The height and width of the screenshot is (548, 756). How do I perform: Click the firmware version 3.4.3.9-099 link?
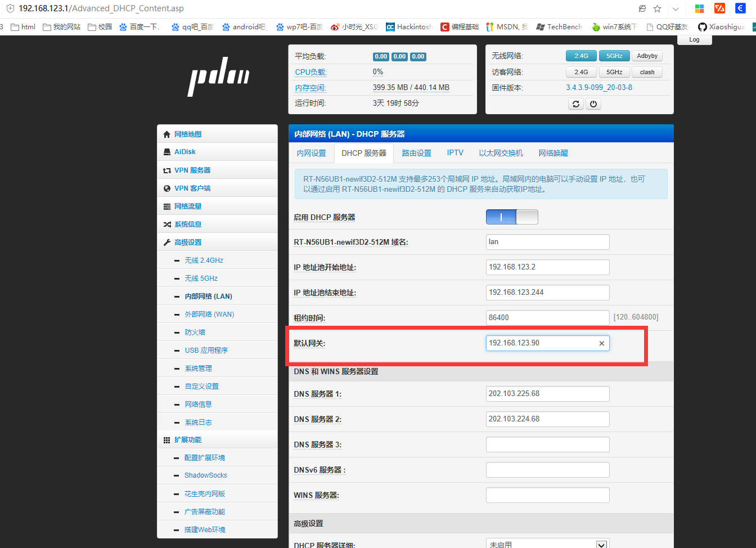[x=598, y=88]
